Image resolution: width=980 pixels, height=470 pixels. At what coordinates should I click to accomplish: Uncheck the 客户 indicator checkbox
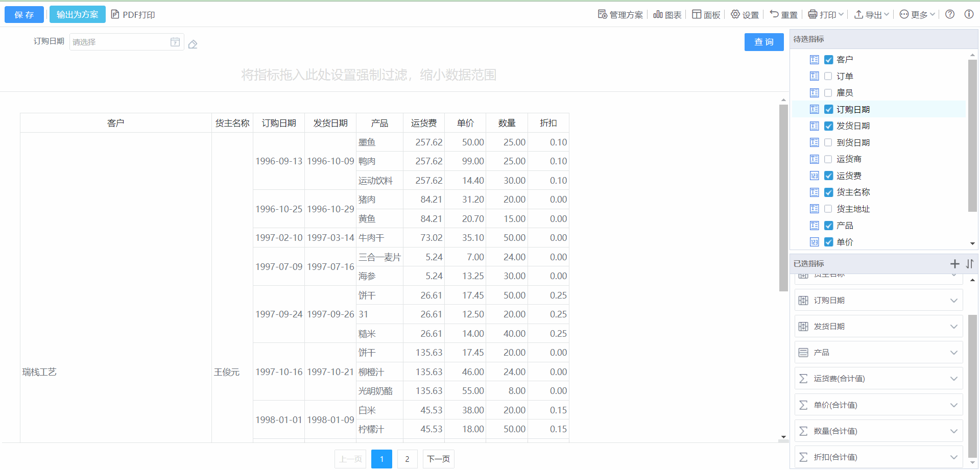[x=828, y=60]
